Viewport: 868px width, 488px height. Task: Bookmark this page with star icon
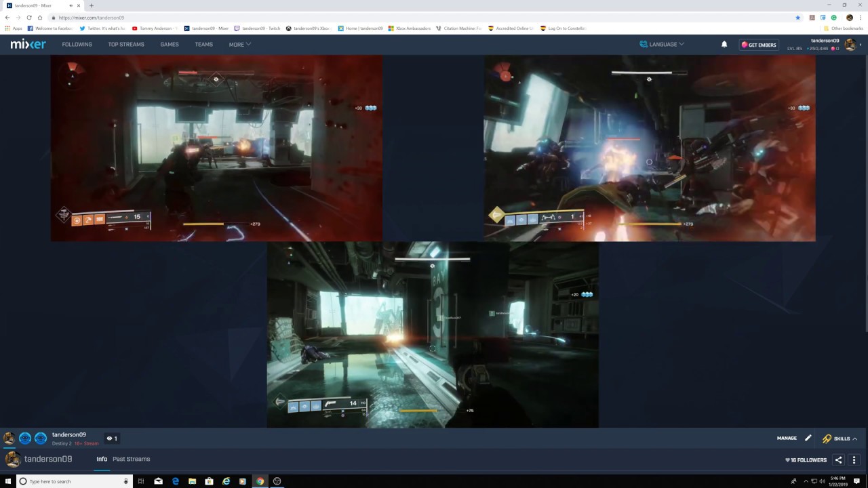click(798, 18)
